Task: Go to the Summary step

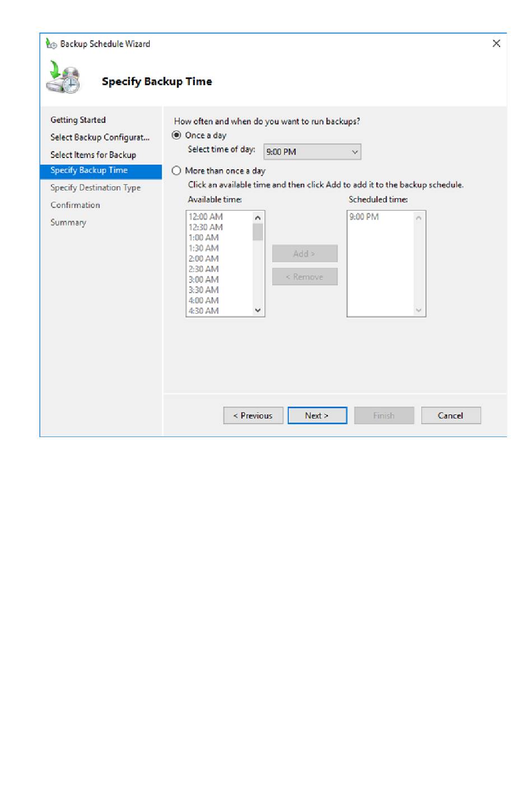Action: coord(68,222)
